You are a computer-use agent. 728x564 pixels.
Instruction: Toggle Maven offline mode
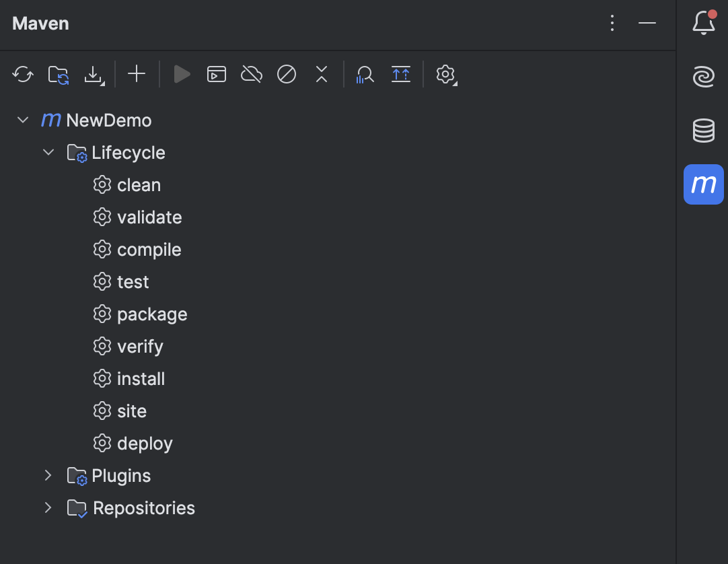pyautogui.click(x=251, y=74)
